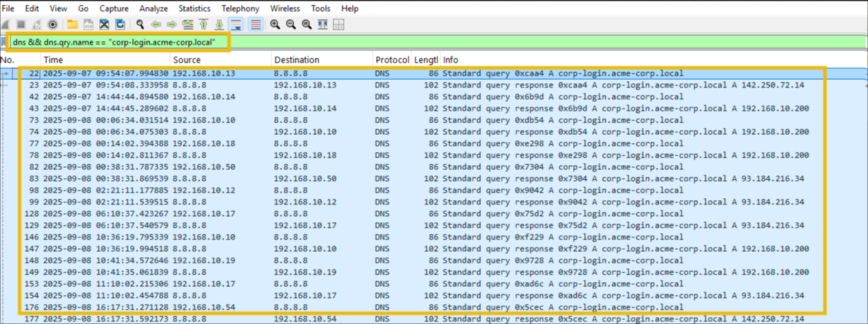This screenshot has width=868, height=324.
Task: Select packet 78 response 0xe298
Action: (x=434, y=155)
